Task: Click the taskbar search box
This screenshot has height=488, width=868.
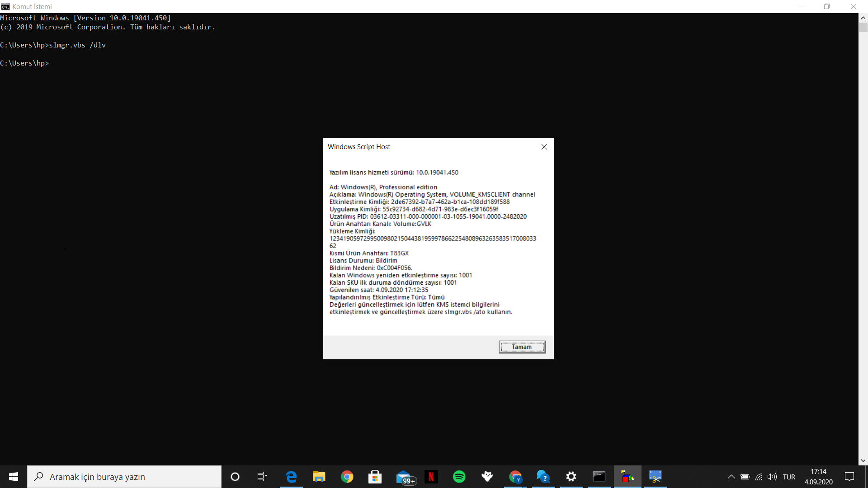Action: pos(124,477)
